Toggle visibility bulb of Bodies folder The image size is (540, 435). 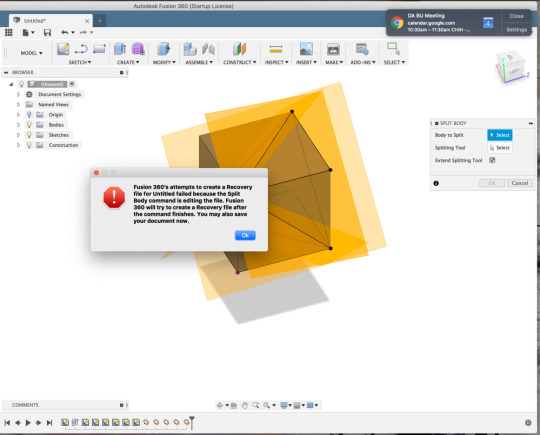[29, 125]
